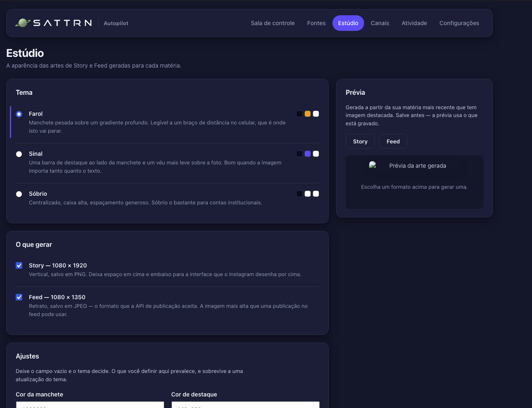
Task: Click the Prévia panel heading
Action: tap(355, 92)
